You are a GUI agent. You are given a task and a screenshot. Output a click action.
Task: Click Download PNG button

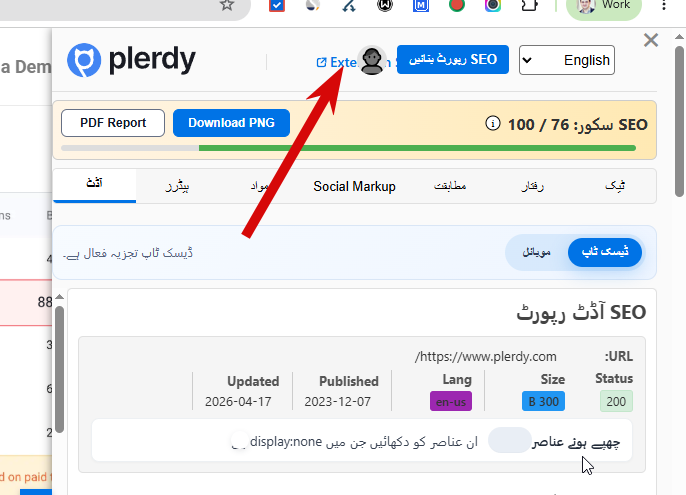coord(231,123)
